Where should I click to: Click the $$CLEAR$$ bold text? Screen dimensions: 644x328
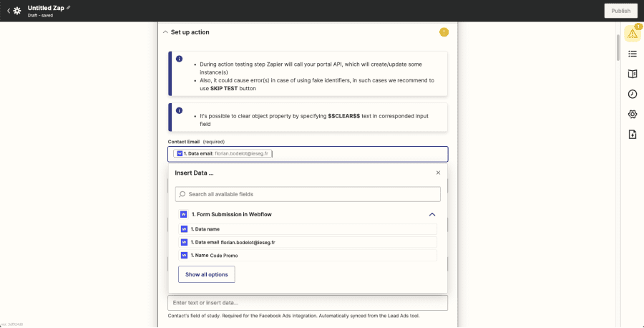[x=343, y=116]
